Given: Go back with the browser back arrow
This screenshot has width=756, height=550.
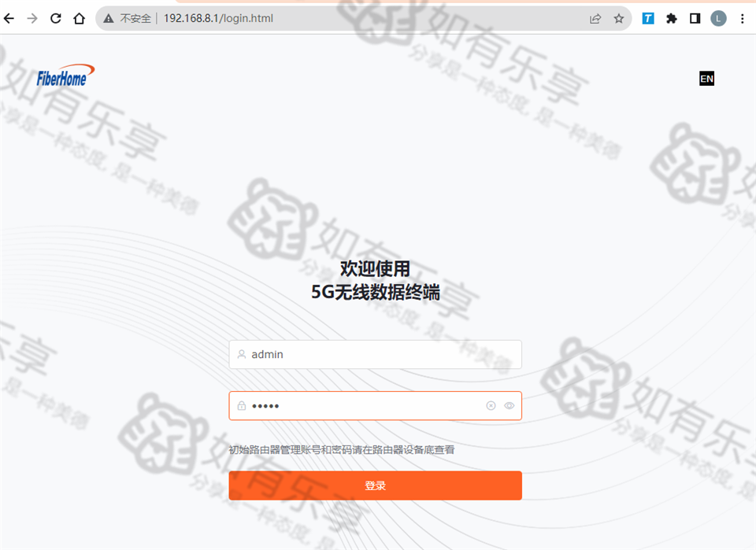Looking at the screenshot, I should tap(9, 18).
